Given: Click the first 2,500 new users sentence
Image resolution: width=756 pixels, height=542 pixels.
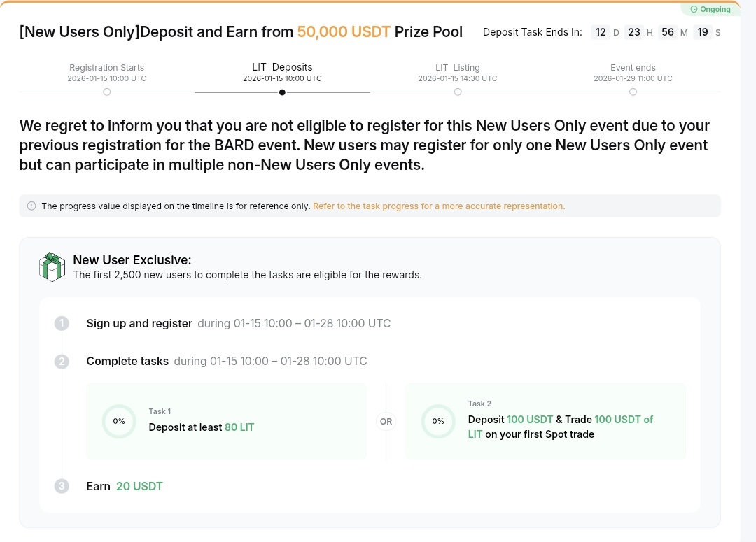Looking at the screenshot, I should 247,275.
